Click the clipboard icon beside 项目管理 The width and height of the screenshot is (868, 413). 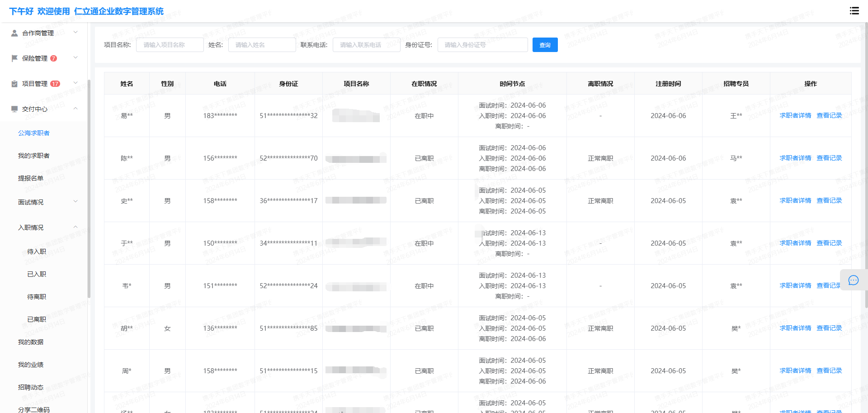tap(14, 84)
